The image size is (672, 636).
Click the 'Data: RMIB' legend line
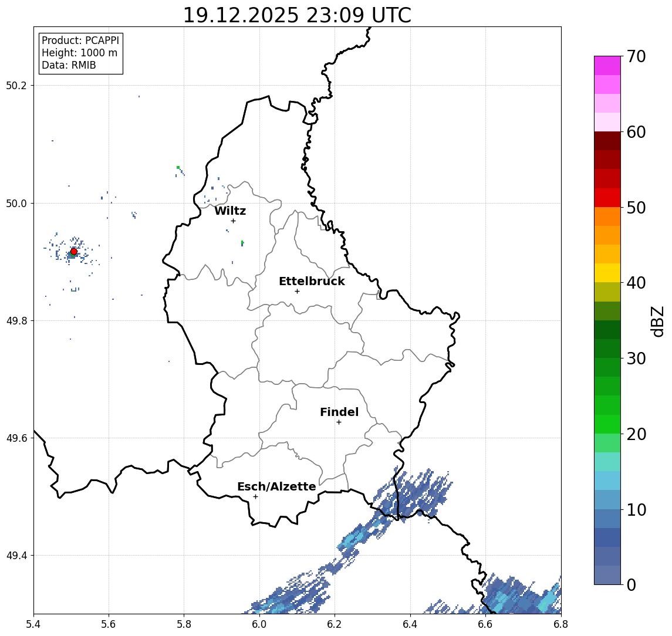pos(69,65)
